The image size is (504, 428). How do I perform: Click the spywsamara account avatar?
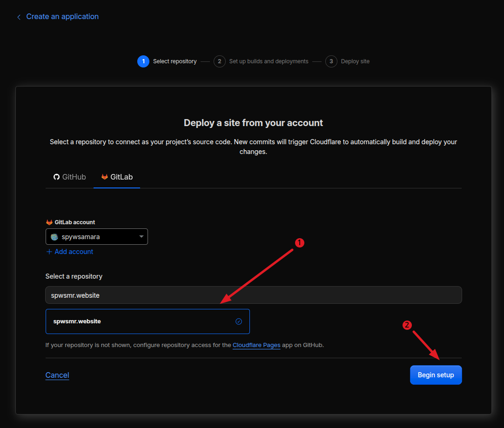(x=54, y=237)
